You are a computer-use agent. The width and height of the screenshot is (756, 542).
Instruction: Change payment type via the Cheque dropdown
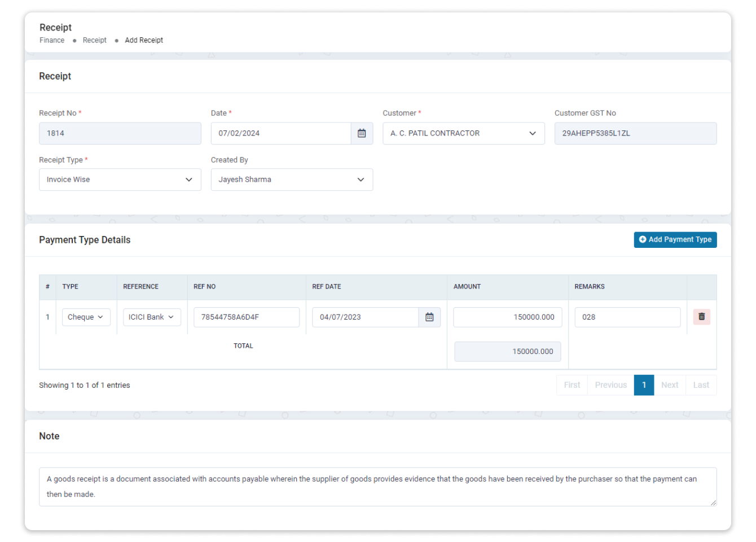[x=86, y=317]
